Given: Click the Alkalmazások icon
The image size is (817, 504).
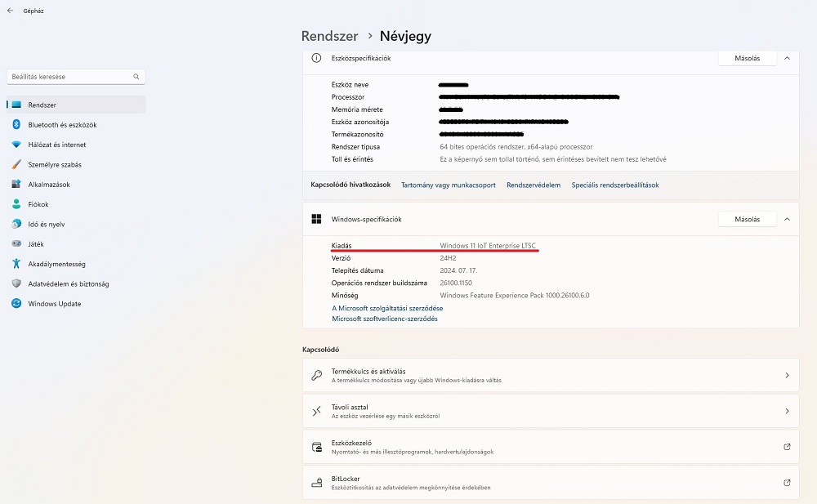Looking at the screenshot, I should pyautogui.click(x=16, y=184).
